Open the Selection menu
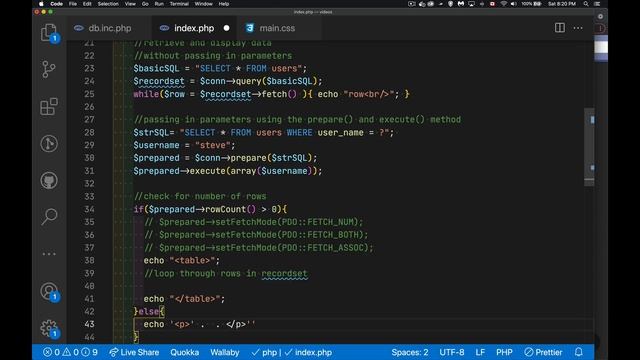The image size is (640, 360). coord(108,4)
